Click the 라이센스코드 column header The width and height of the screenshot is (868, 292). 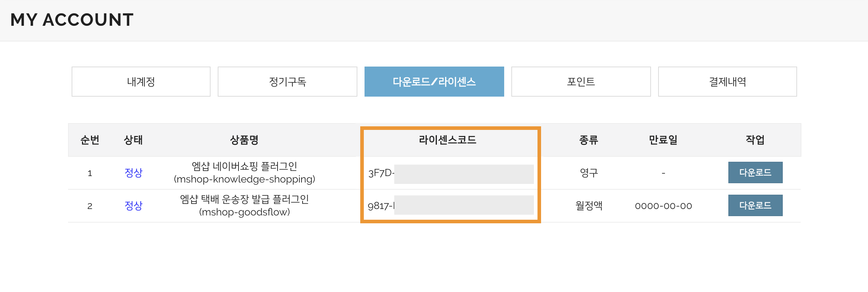tap(448, 140)
